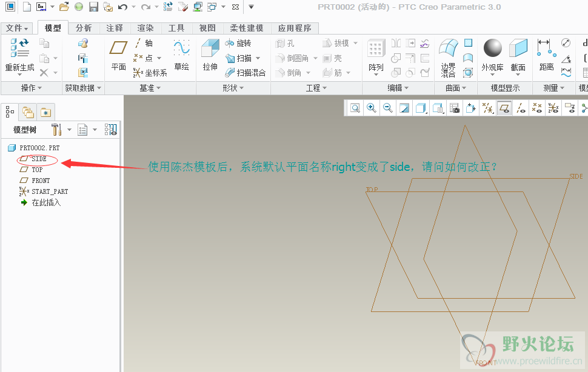Click Refit zoom icon in graphics toolbar
This screenshot has height=372, width=588.
(x=355, y=108)
